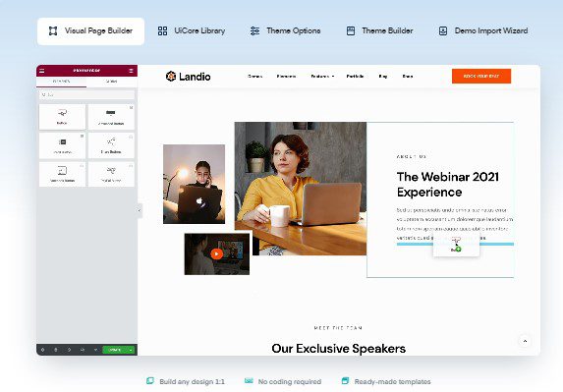
Task: Choose the bottom-right button-style widget
Action: click(111, 174)
